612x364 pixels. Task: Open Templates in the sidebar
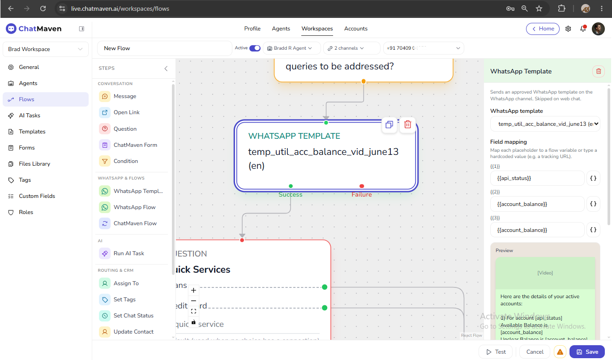point(46,132)
